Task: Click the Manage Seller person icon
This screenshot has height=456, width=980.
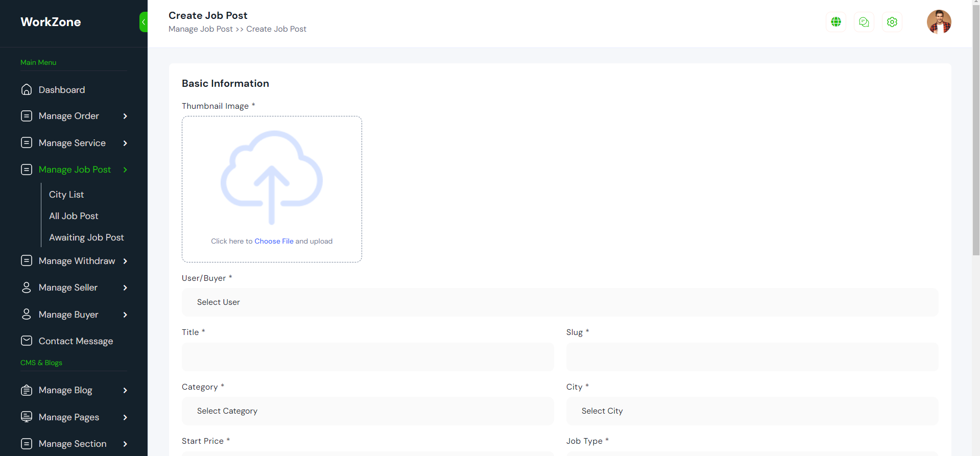Action: 27,287
